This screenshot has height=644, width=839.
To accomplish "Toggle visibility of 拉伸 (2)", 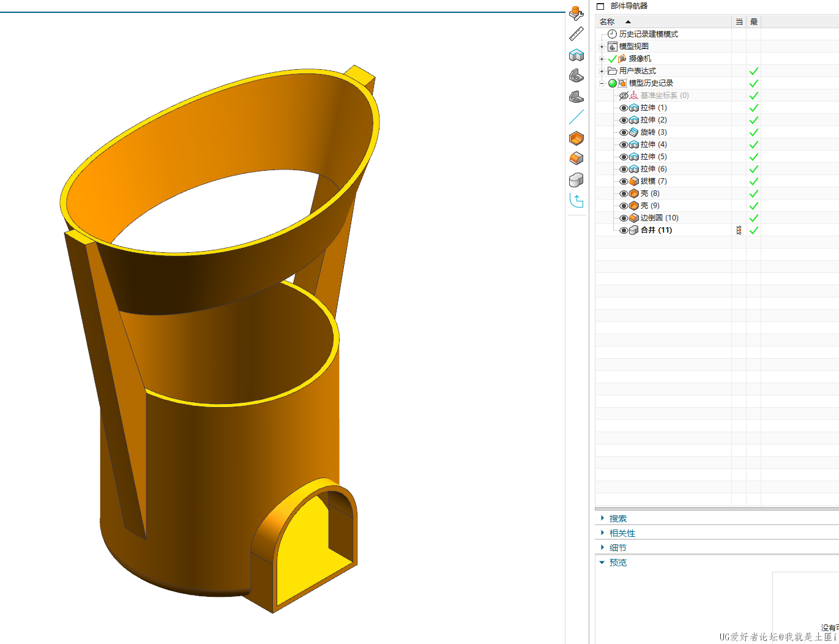I will pyautogui.click(x=624, y=120).
